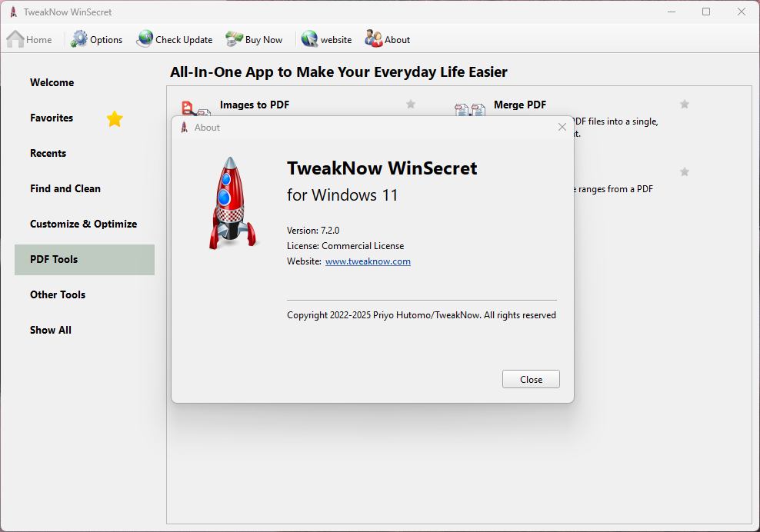Open the Images to PDF tool title

coord(255,105)
